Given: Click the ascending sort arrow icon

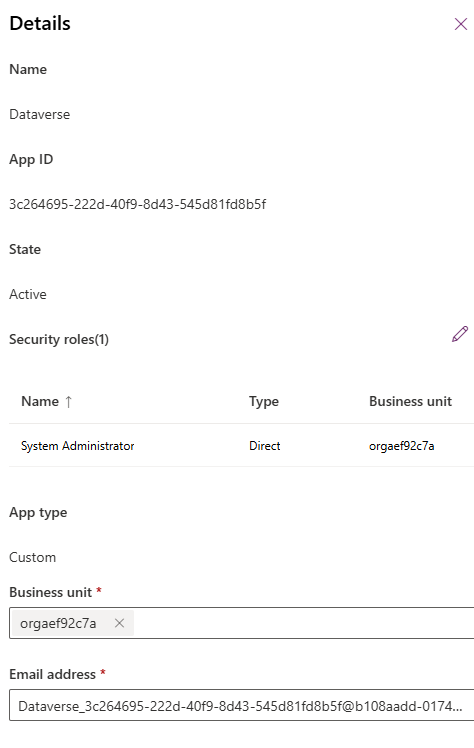Looking at the screenshot, I should [x=69, y=402].
